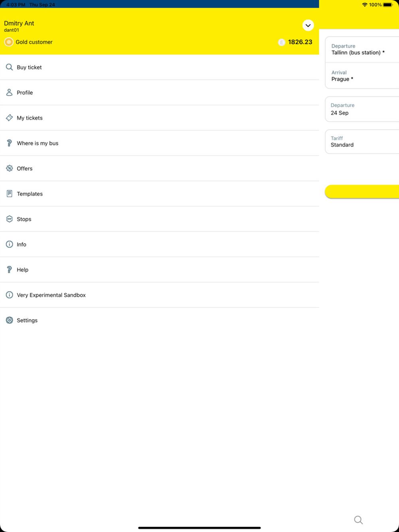Viewport: 399px width, 532px height.
Task: Click the Settings gear icon
Action: coord(9,320)
